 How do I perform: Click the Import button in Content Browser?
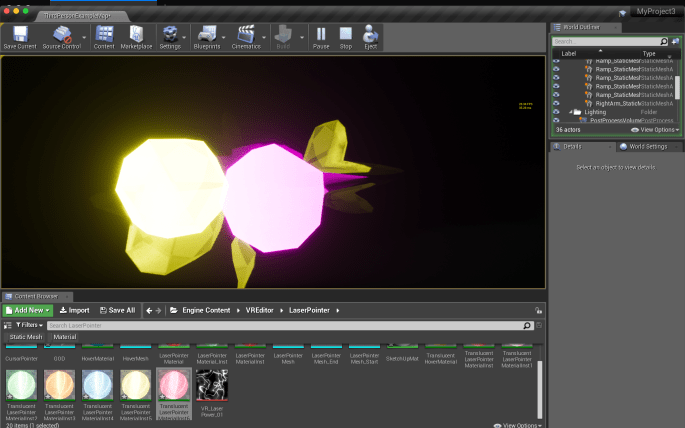[x=74, y=310]
